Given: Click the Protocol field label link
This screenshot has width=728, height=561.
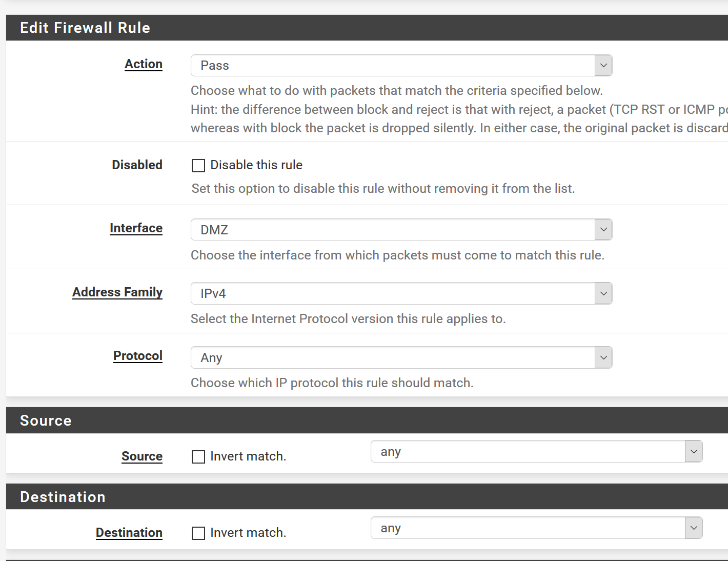Looking at the screenshot, I should (138, 356).
